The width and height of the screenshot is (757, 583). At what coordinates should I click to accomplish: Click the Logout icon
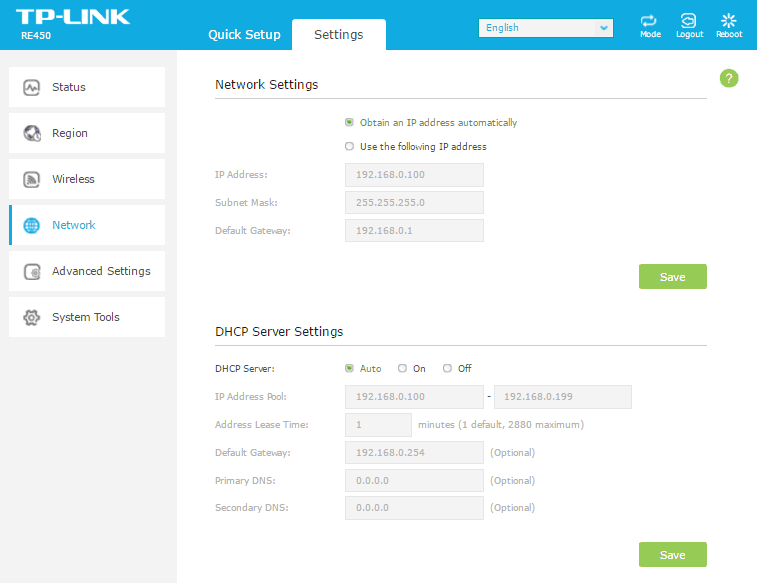[x=689, y=21]
